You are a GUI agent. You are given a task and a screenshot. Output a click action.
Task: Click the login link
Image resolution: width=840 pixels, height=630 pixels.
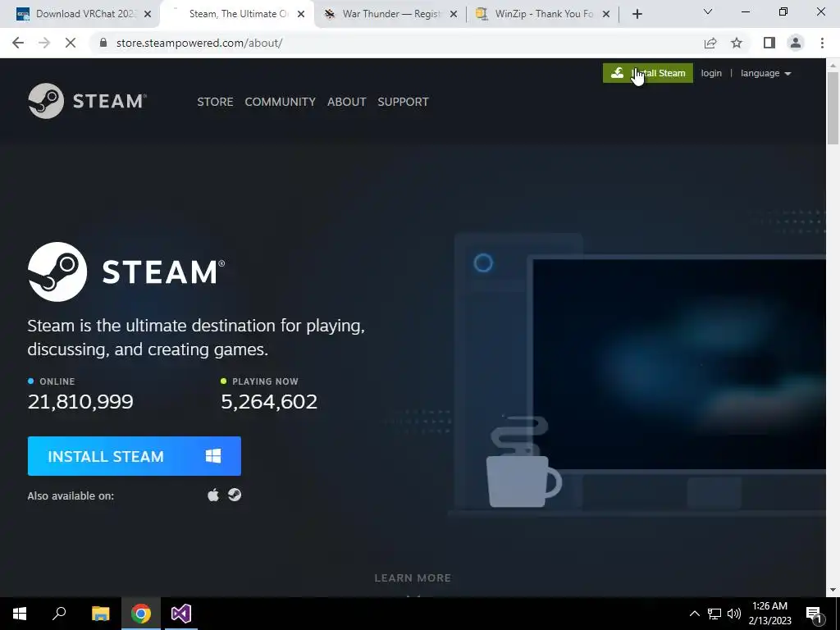tap(711, 73)
